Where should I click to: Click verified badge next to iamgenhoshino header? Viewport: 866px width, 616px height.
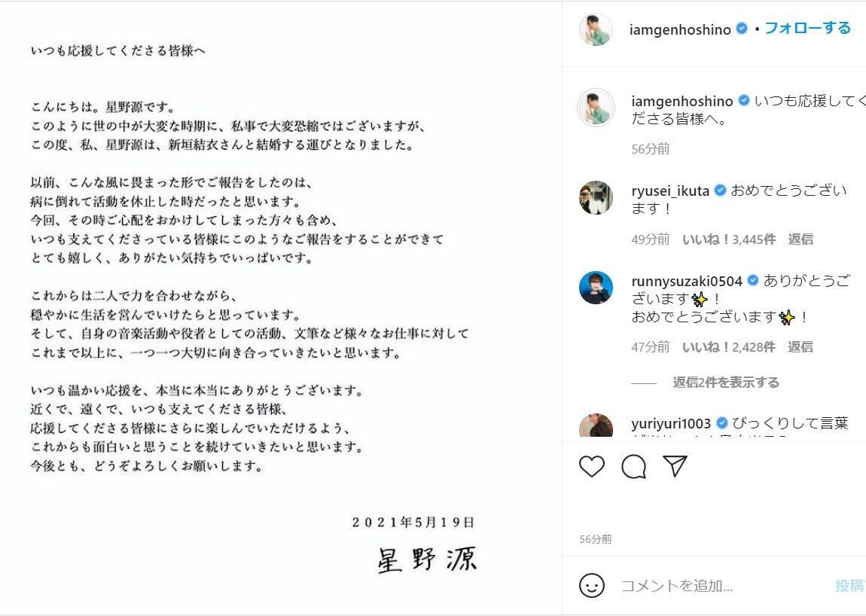tap(742, 29)
